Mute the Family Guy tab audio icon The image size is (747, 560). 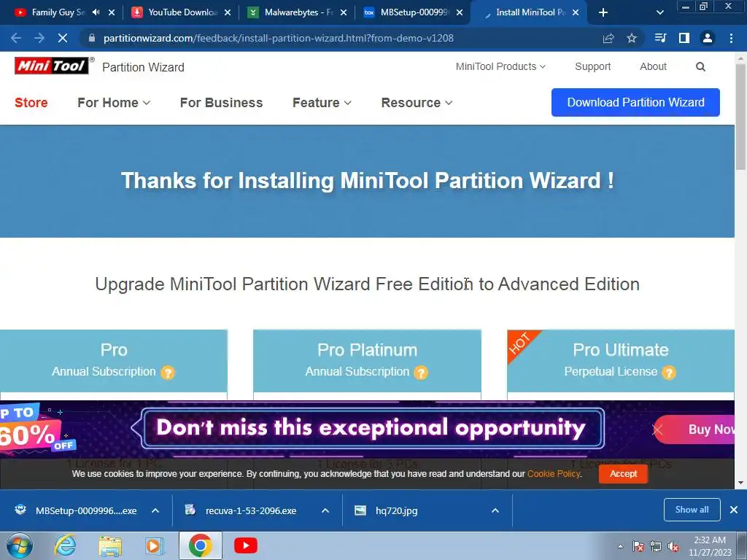click(x=96, y=12)
